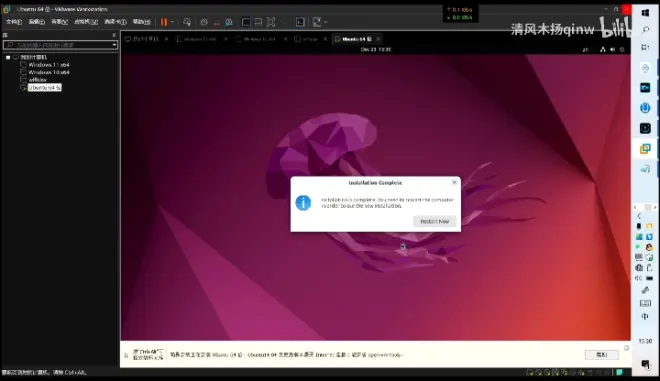
Task: Open the 帮助 (Help) menu
Action: (x=141, y=21)
